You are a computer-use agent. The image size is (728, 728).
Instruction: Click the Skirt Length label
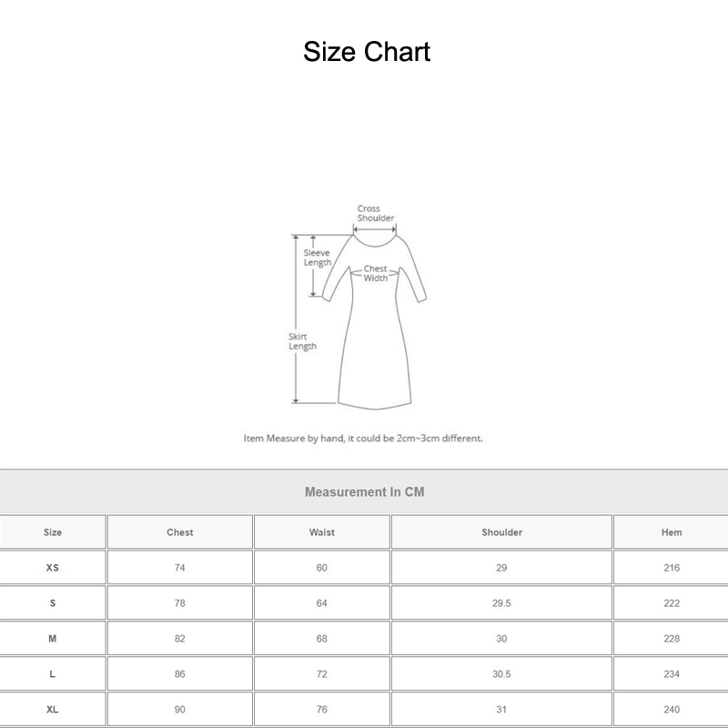click(x=302, y=341)
